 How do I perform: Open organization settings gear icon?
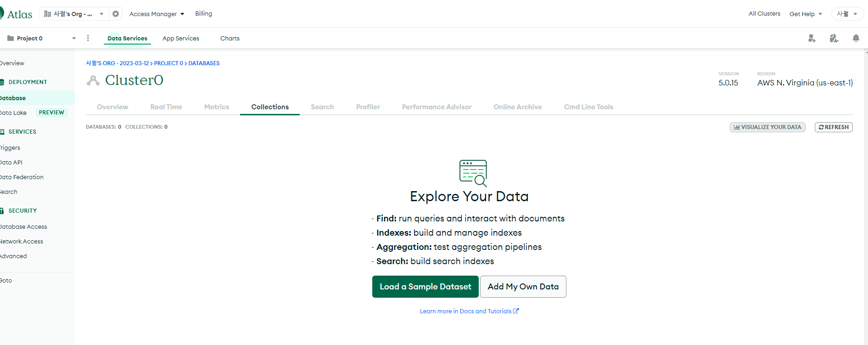point(116,14)
